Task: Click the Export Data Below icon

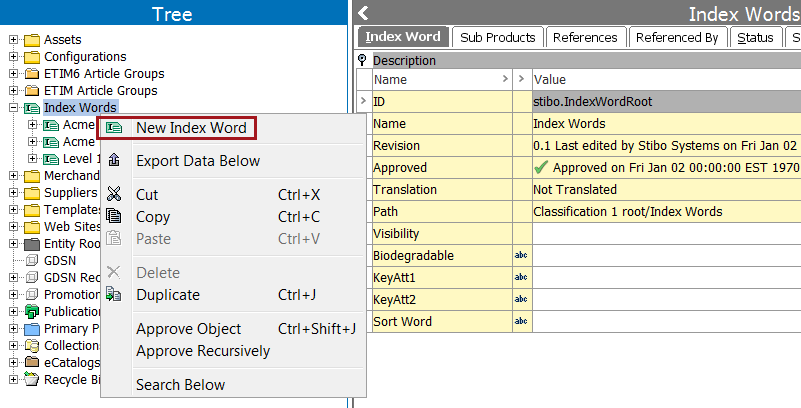Action: click(x=114, y=161)
